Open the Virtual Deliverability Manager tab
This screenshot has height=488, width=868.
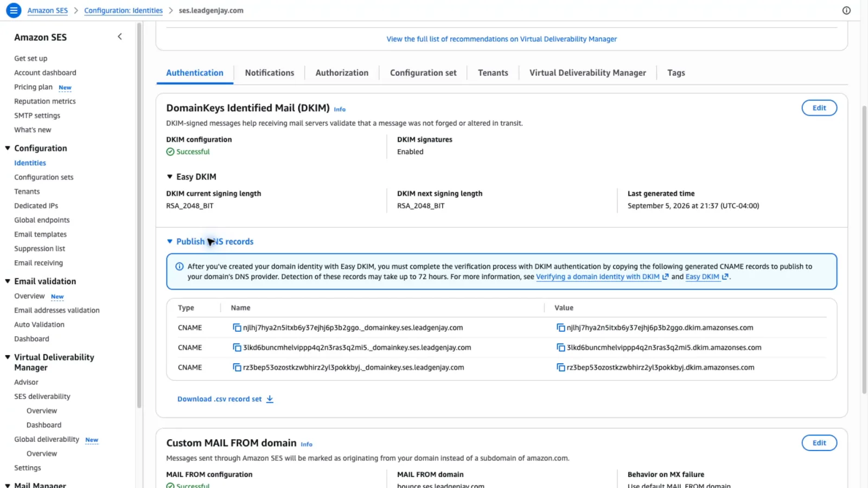tap(588, 73)
